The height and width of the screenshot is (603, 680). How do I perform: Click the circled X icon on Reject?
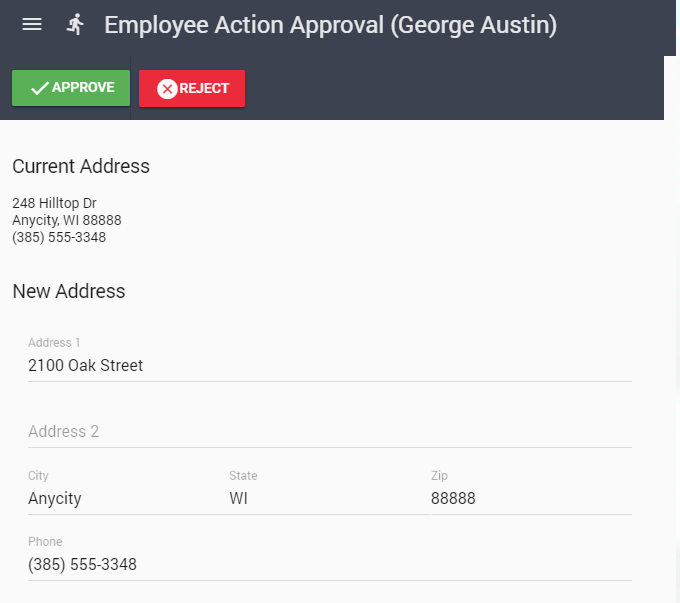coord(167,89)
